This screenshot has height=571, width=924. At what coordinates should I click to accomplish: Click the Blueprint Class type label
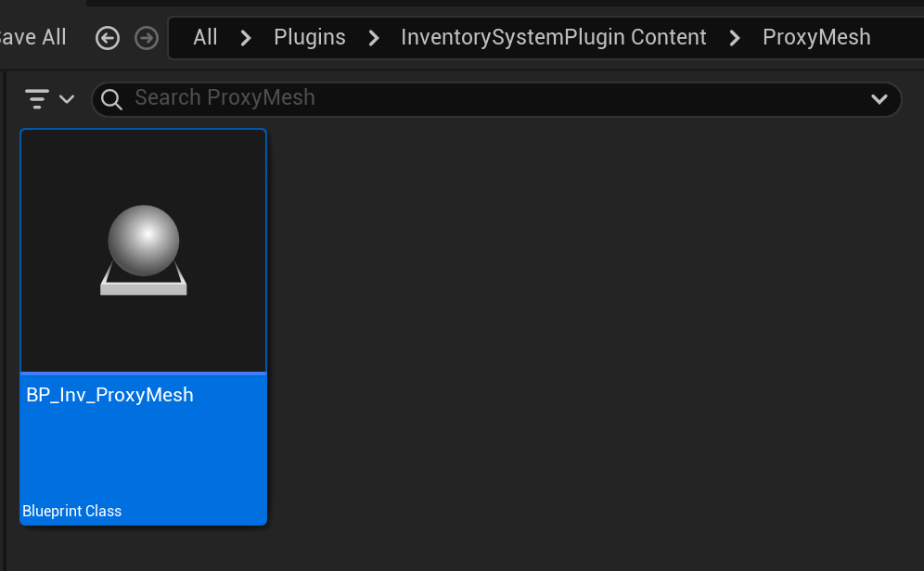(72, 511)
